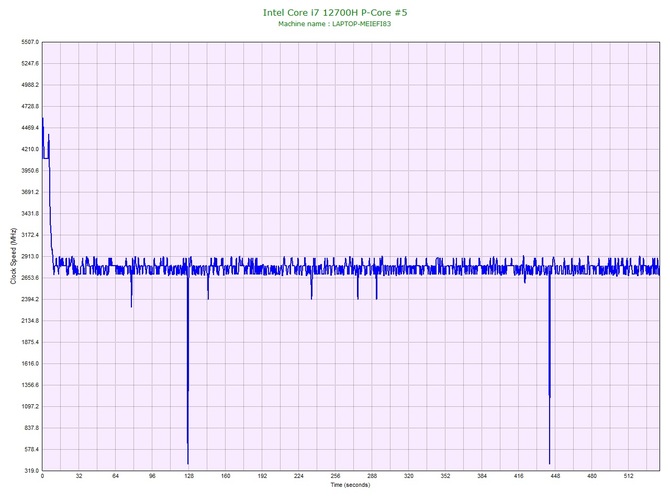Click the 2394.2 y-axis value
The width and height of the screenshot is (670, 502).
(30, 299)
